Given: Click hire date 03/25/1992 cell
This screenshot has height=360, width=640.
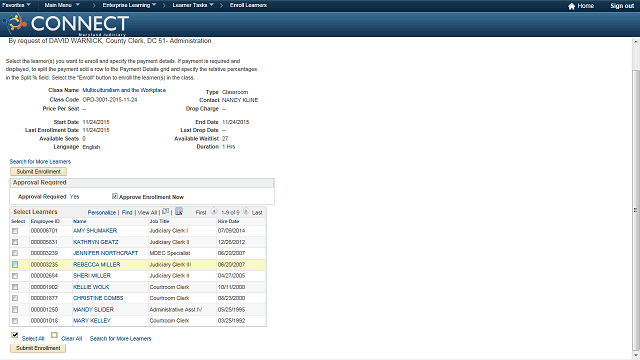Looking at the screenshot, I should (x=231, y=321).
